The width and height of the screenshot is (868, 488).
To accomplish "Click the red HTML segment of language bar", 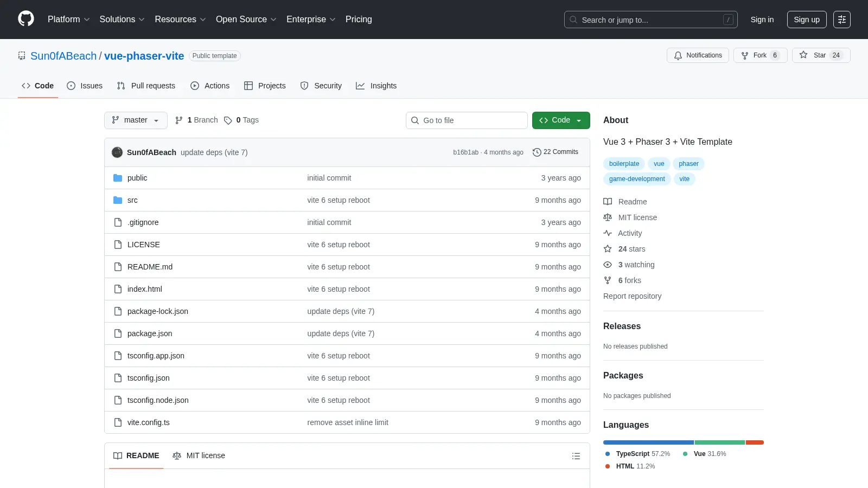I will click(755, 442).
